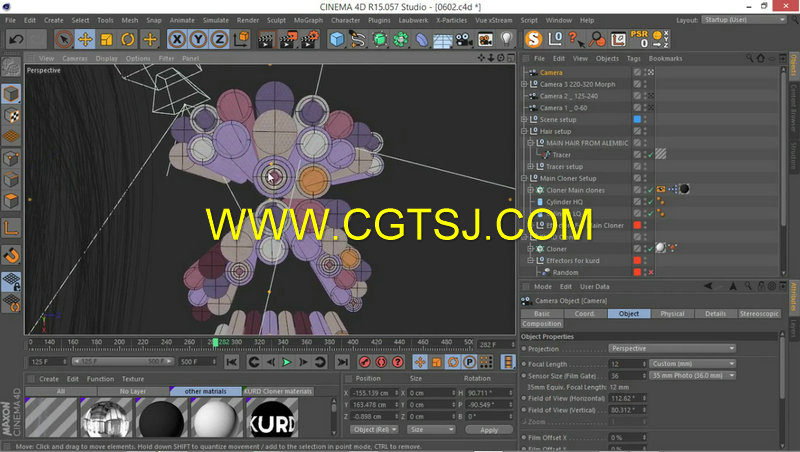Activate the Rotate tool
Screen dimensions: 800x452
pos(128,39)
